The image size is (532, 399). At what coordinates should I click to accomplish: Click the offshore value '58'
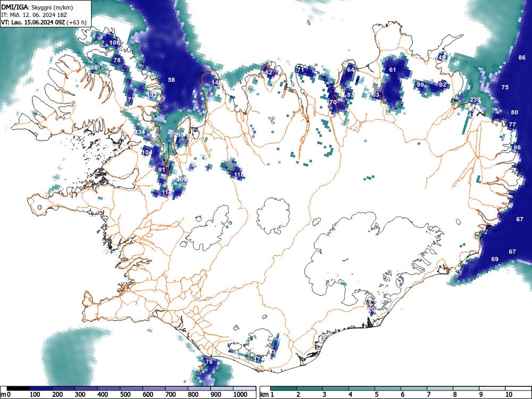point(171,80)
